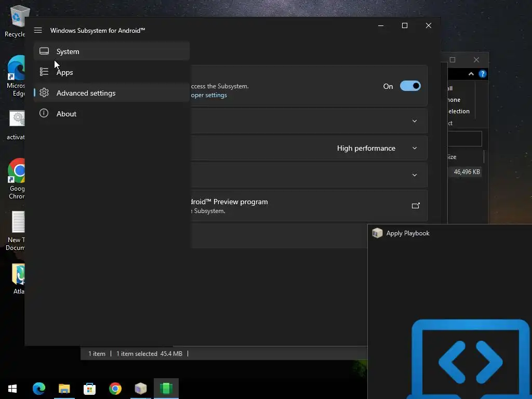Click the Apply Playbook title text
Screen dimensions: 532x399
(x=408, y=233)
